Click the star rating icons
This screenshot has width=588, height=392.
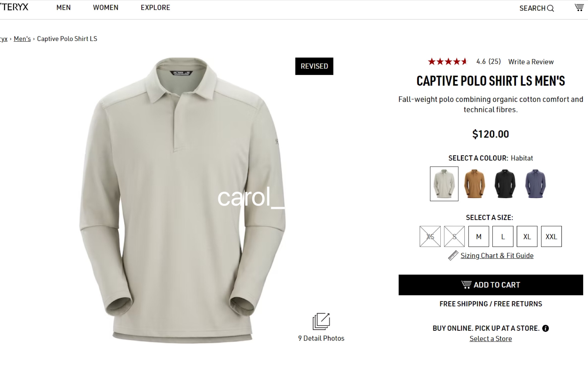pyautogui.click(x=447, y=62)
